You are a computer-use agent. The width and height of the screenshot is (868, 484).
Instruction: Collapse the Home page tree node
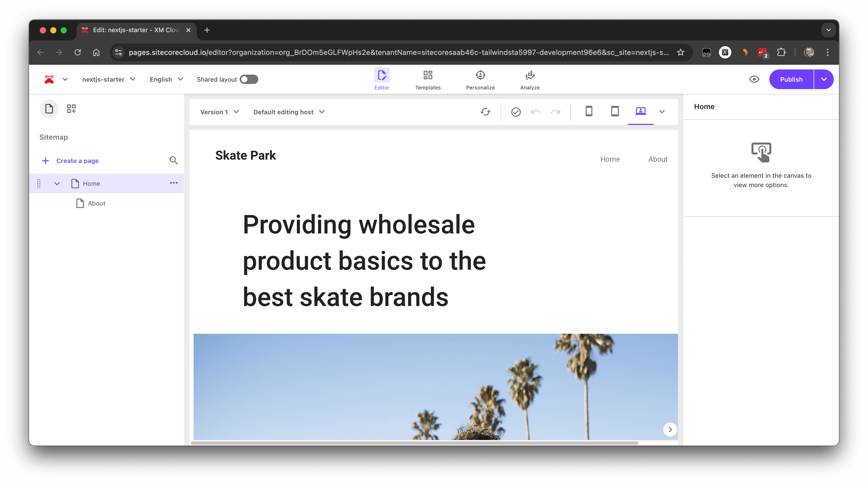point(57,183)
